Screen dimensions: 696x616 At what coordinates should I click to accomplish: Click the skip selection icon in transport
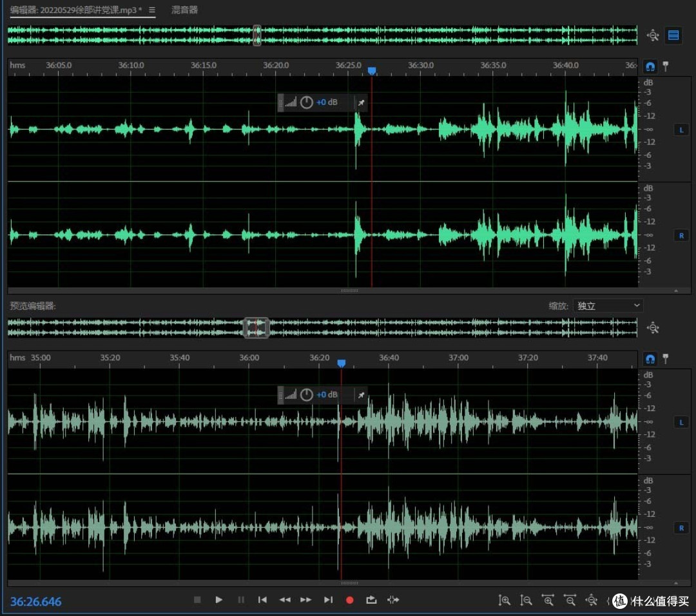point(393,600)
